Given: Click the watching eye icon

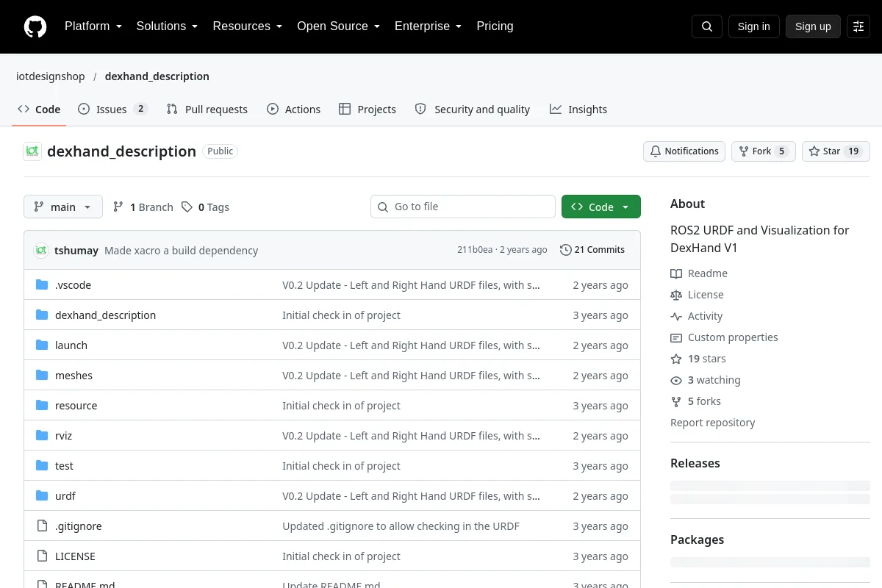Looking at the screenshot, I should (x=676, y=380).
